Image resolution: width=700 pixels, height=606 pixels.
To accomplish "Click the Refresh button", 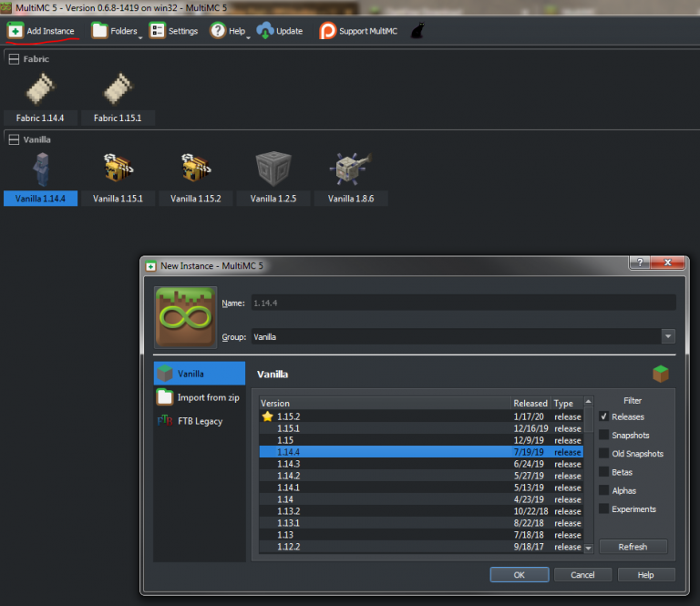I will tap(633, 547).
